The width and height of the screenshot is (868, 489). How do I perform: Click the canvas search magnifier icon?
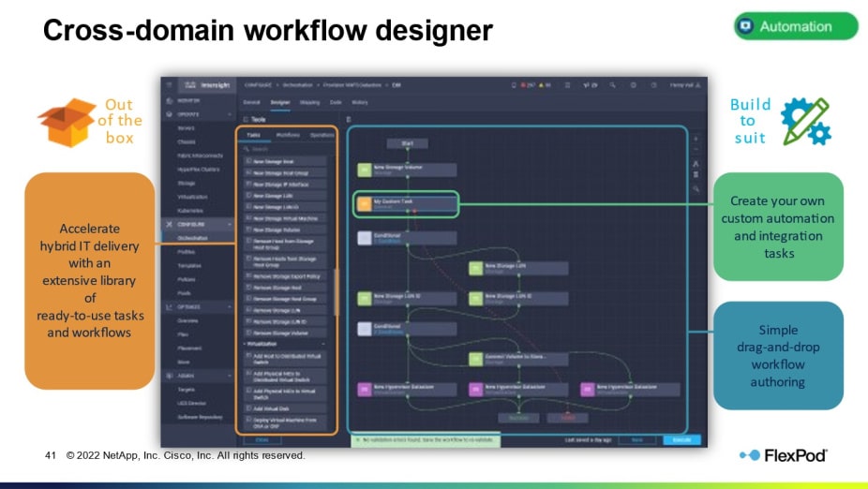pyautogui.click(x=695, y=188)
